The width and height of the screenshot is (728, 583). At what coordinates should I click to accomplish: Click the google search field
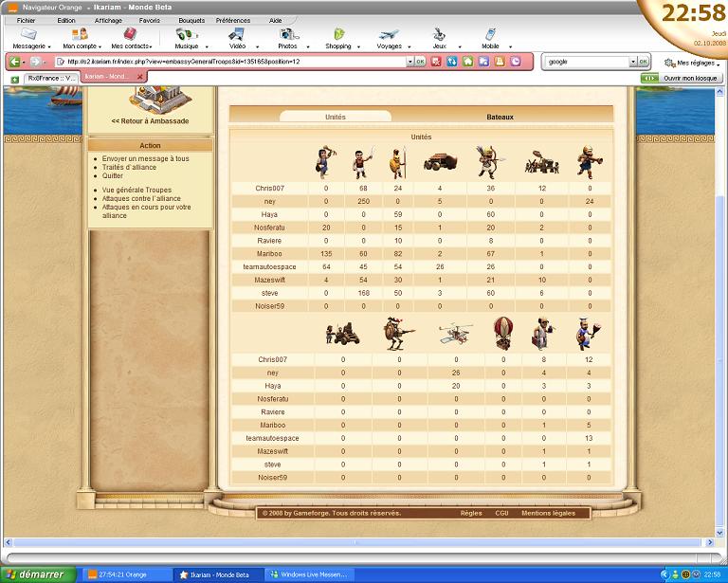point(588,62)
